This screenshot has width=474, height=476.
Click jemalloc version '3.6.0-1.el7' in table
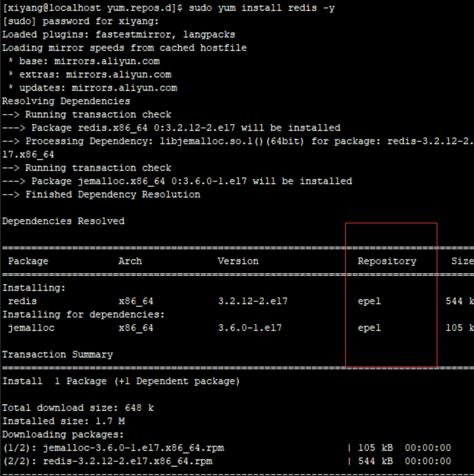[x=250, y=328]
